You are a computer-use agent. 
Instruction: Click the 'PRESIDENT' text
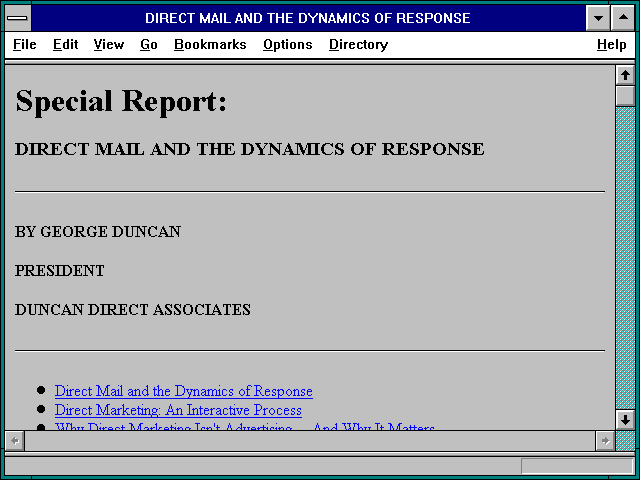tap(60, 271)
